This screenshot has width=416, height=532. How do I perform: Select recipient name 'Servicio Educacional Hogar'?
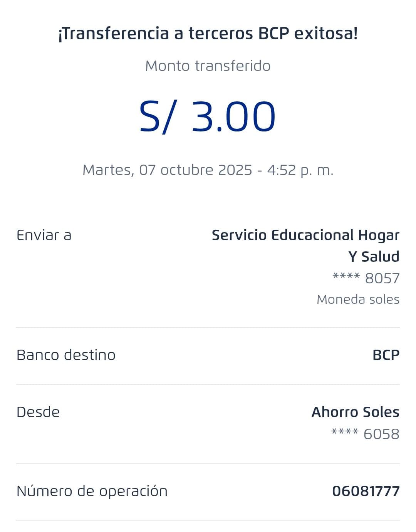(305, 235)
